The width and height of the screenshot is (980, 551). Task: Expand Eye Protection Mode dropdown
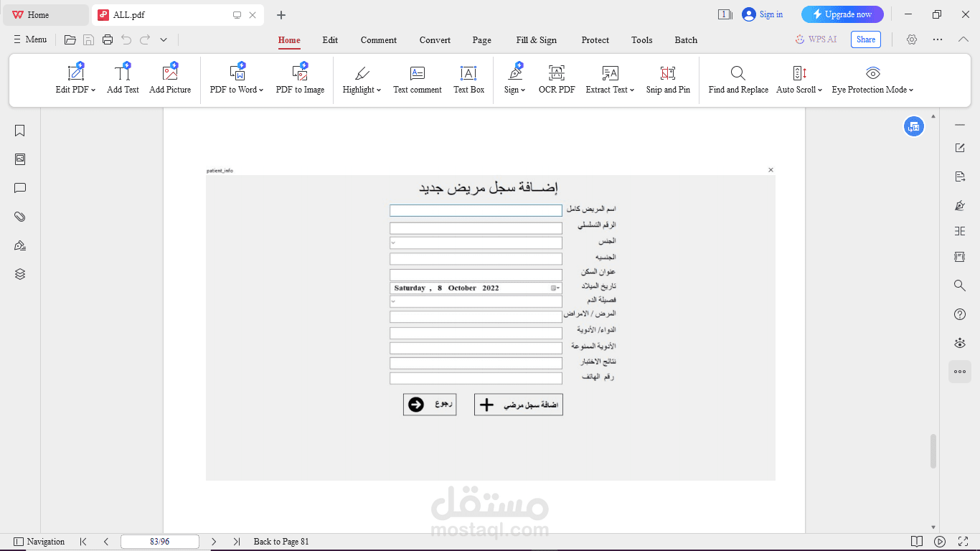[x=911, y=90]
